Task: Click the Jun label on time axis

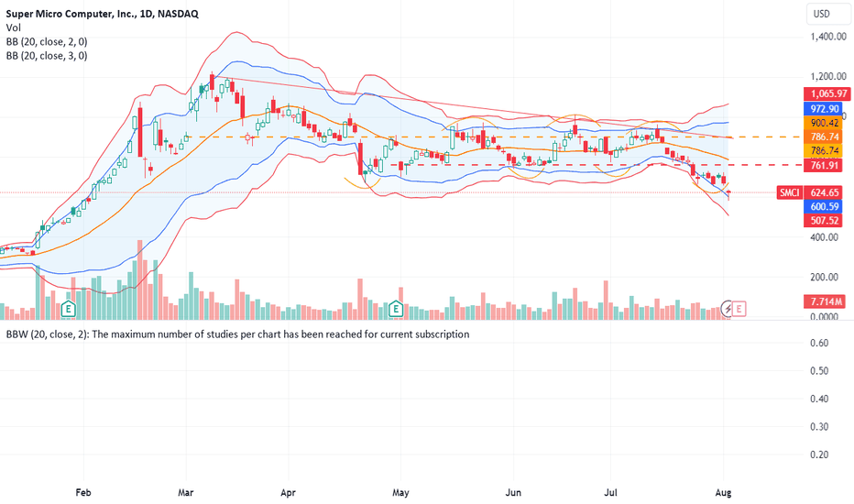Action: click(513, 493)
